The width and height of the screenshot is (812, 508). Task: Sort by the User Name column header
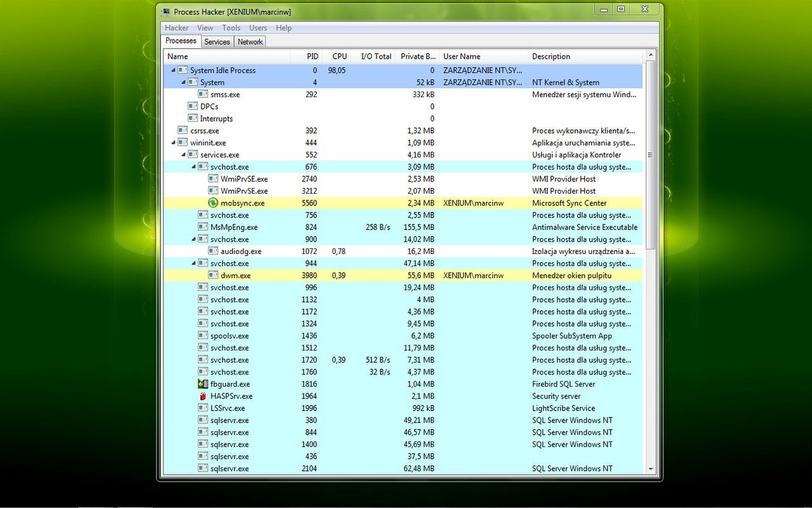click(483, 57)
